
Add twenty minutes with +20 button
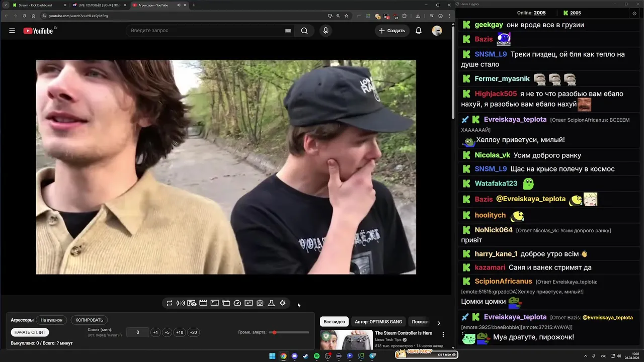coord(193,332)
